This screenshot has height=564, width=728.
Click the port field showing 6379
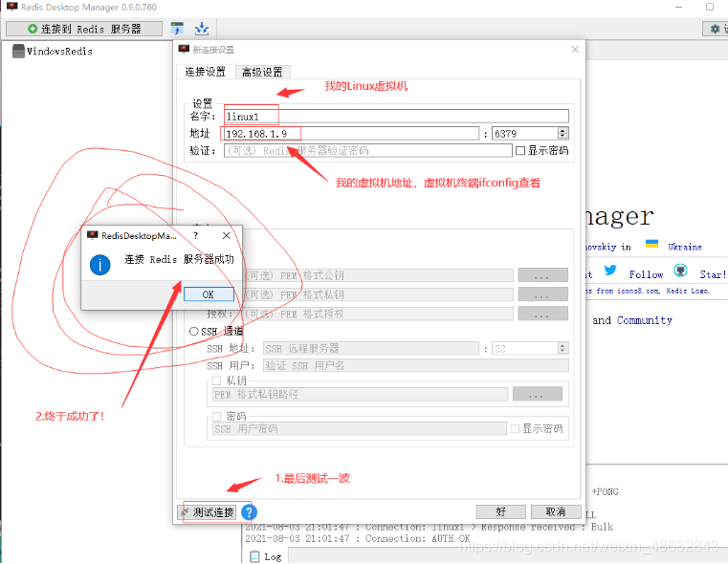525,134
